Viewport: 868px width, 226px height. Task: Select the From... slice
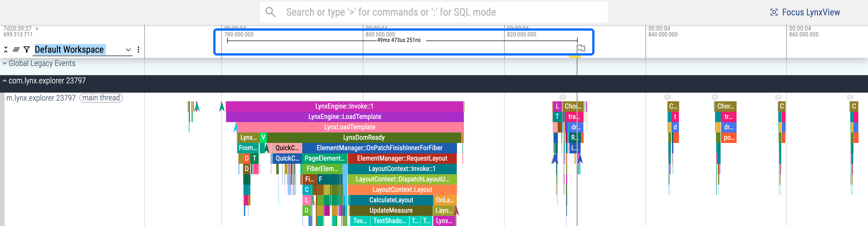pyautogui.click(x=248, y=148)
